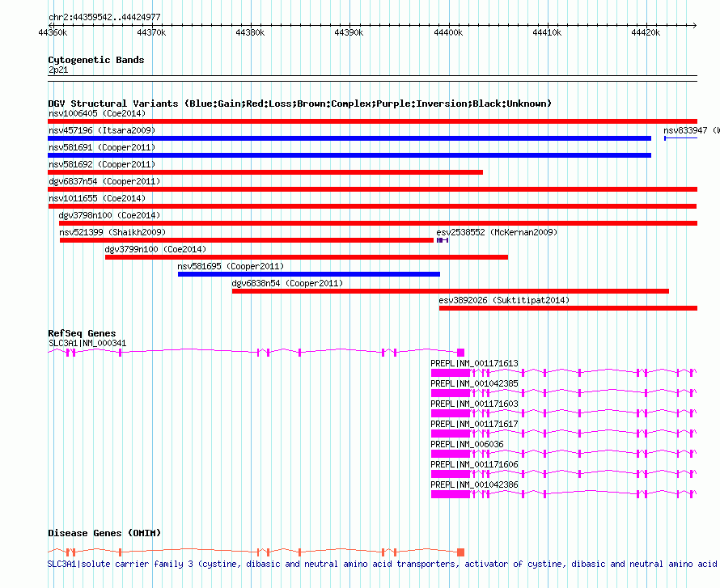Image resolution: width=720 pixels, height=588 pixels.
Task: Click the right arrowhead of the ruler
Action: pos(695,26)
